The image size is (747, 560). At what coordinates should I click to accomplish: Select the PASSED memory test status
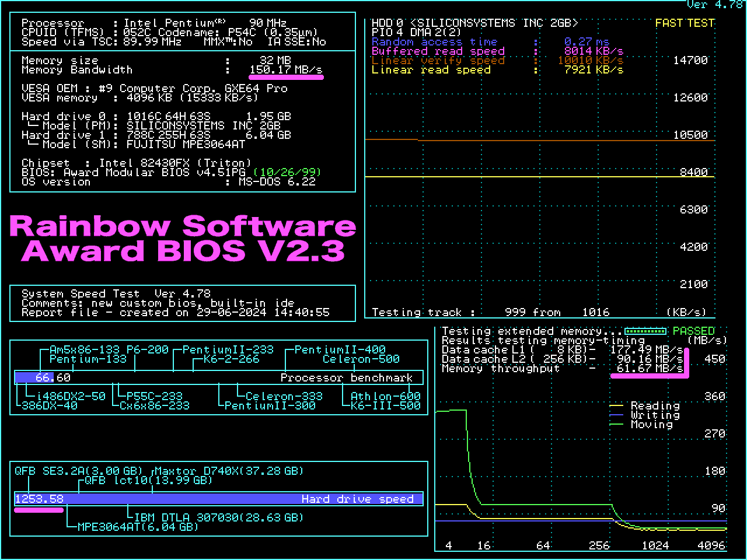(x=693, y=331)
